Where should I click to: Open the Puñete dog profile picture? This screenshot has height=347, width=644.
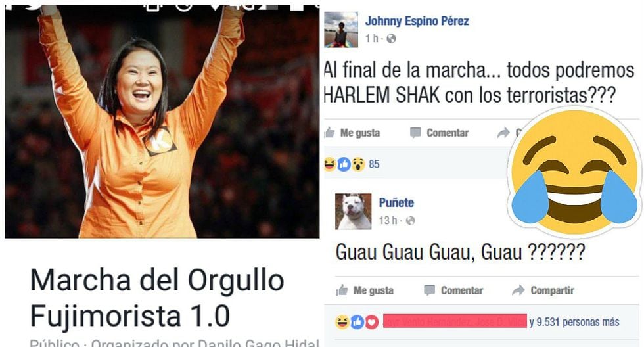tap(354, 212)
